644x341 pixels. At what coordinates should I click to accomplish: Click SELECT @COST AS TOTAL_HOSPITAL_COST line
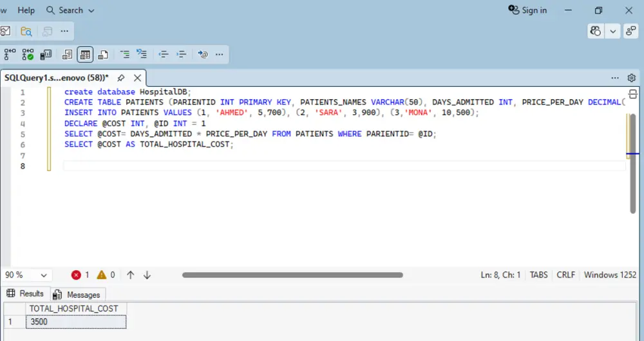(149, 145)
